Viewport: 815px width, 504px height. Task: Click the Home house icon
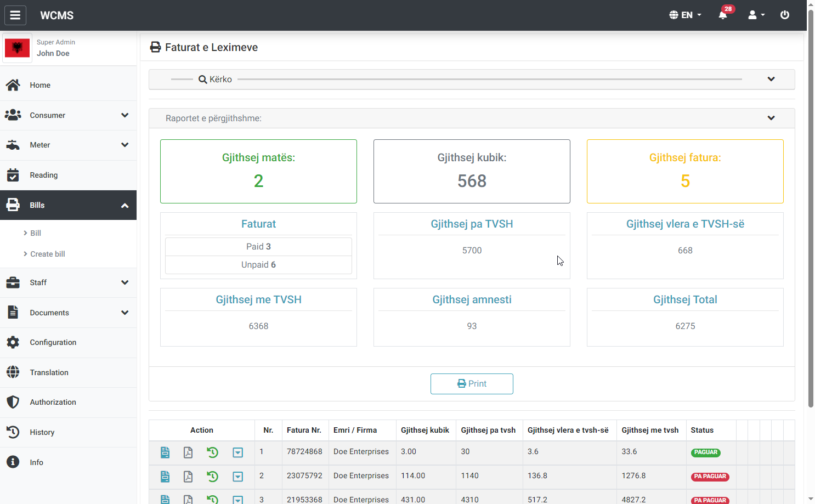(x=13, y=85)
